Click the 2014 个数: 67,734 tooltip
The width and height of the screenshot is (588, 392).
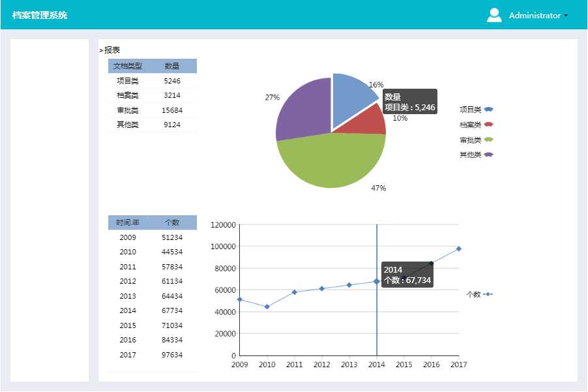coord(407,275)
